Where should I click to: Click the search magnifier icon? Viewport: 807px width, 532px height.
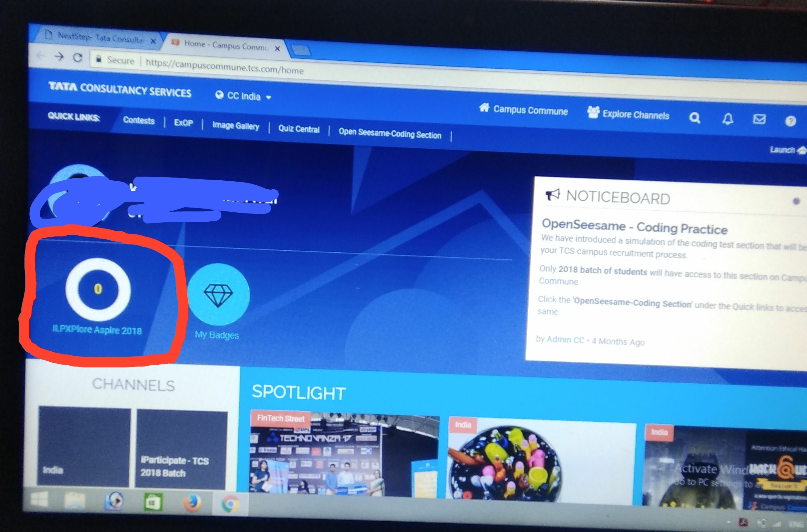(695, 118)
